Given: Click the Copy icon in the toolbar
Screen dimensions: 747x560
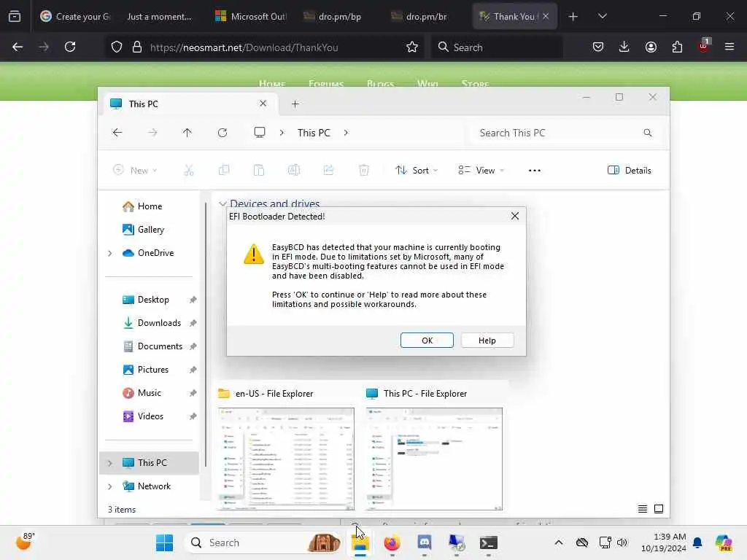Looking at the screenshot, I should [x=224, y=171].
